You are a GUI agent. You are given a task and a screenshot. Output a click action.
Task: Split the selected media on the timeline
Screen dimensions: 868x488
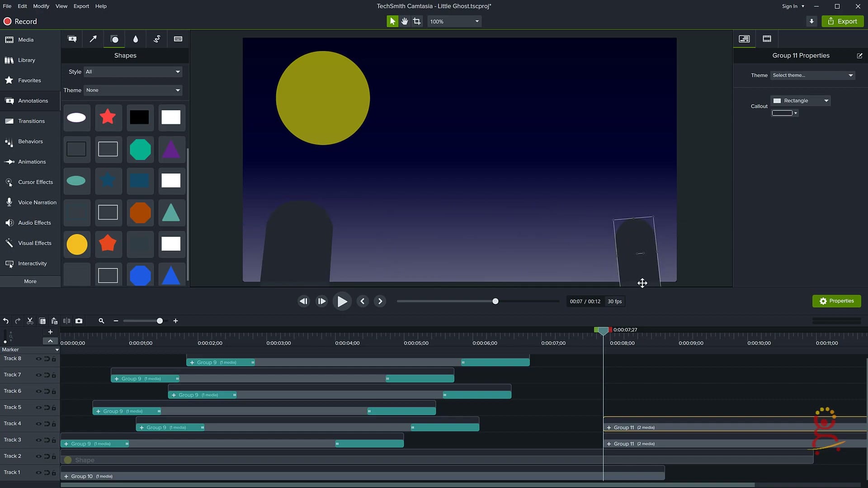pyautogui.click(x=66, y=321)
